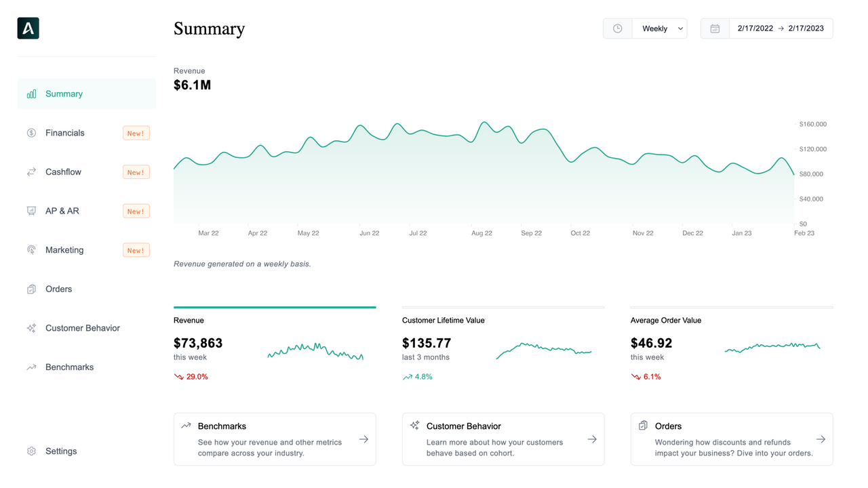Image resolution: width=868 pixels, height=488 pixels.
Task: Open the Benchmarks card link
Action: tap(275, 439)
